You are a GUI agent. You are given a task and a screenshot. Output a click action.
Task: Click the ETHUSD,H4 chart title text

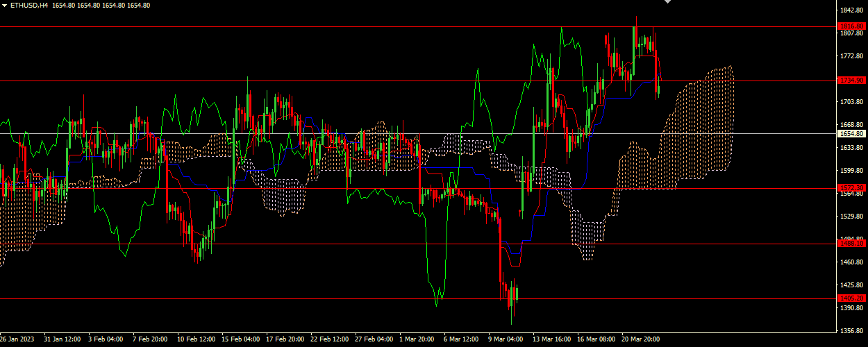tap(28, 5)
